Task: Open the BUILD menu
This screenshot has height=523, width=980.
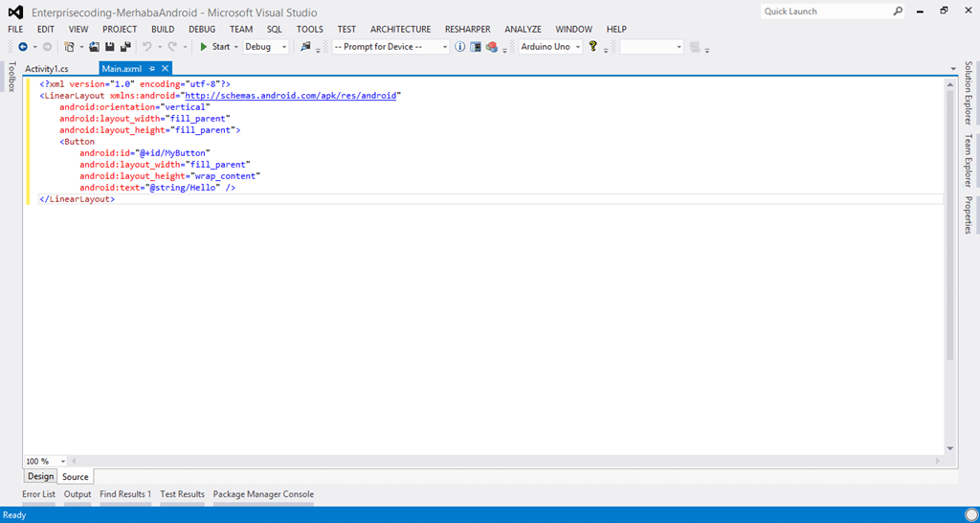Action: (163, 30)
